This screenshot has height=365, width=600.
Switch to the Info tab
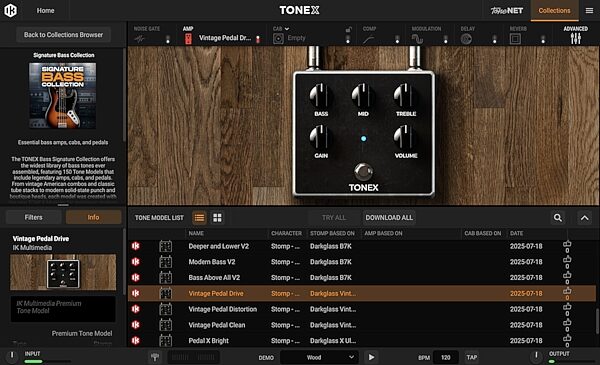pyautogui.click(x=93, y=217)
